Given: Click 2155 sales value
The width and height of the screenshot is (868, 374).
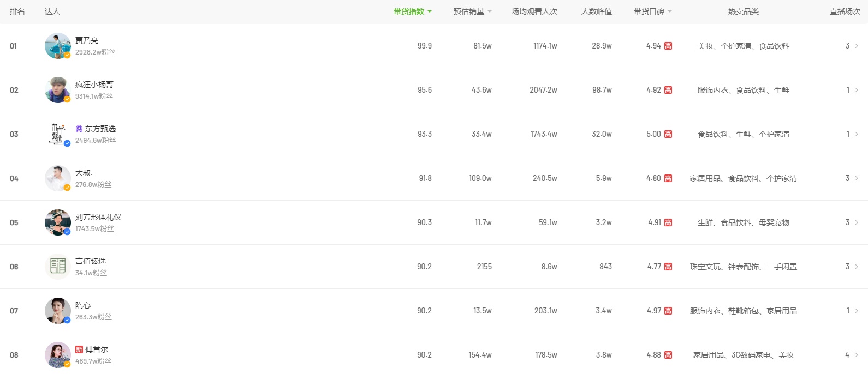Looking at the screenshot, I should tap(485, 267).
